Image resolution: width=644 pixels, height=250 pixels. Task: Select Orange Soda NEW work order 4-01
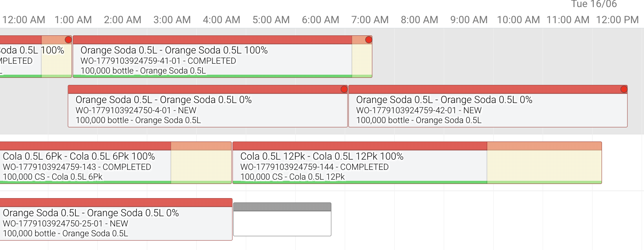coord(208,106)
